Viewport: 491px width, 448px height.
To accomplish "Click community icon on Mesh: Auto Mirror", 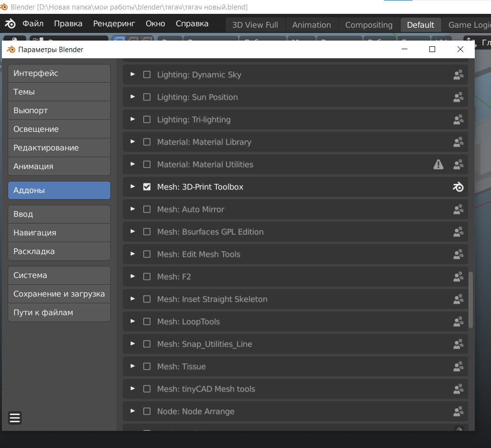I will coord(458,209).
